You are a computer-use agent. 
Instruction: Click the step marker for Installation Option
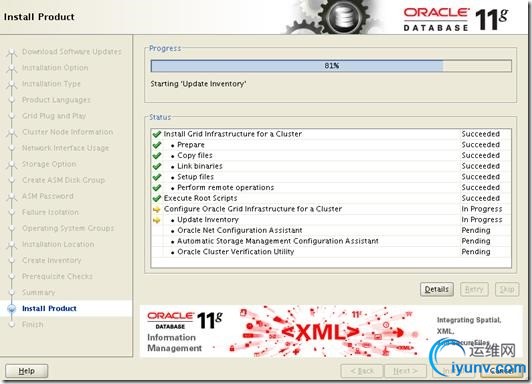12,68
